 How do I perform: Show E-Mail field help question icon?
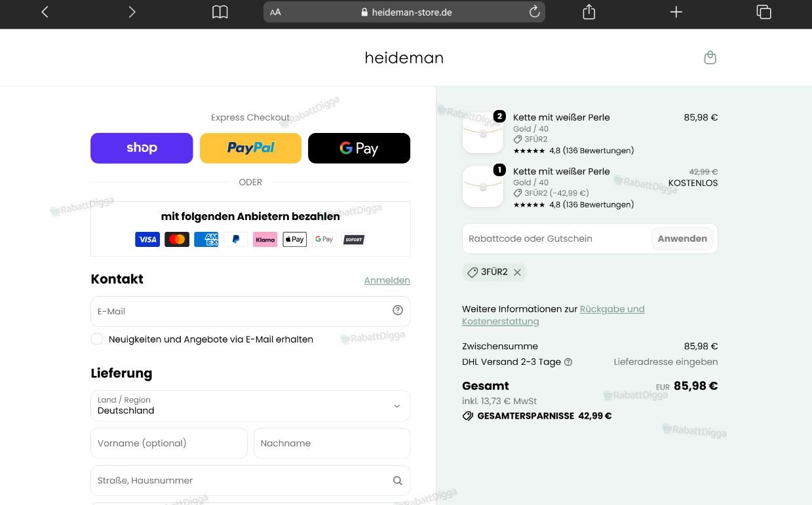pos(398,310)
